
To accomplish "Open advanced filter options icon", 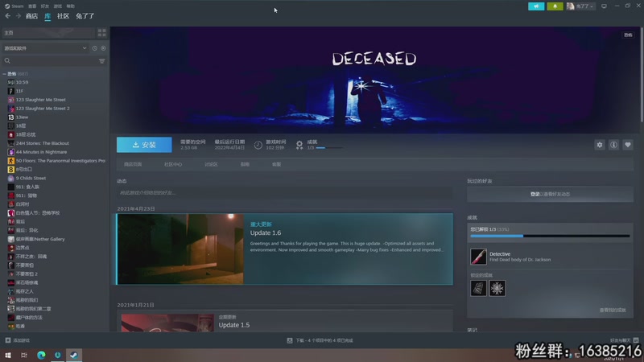I will [102, 61].
